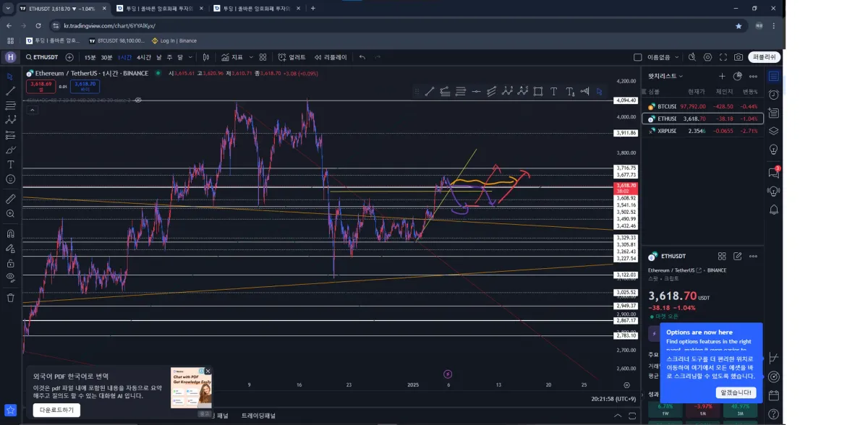Select the 4시간 timeframe
Viewport: 868px width, 425px height.
144,57
